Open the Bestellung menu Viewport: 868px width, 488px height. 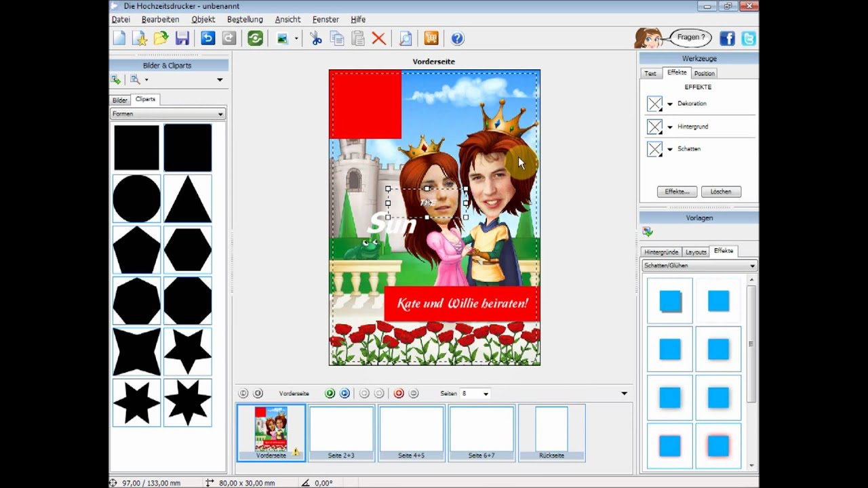[245, 20]
